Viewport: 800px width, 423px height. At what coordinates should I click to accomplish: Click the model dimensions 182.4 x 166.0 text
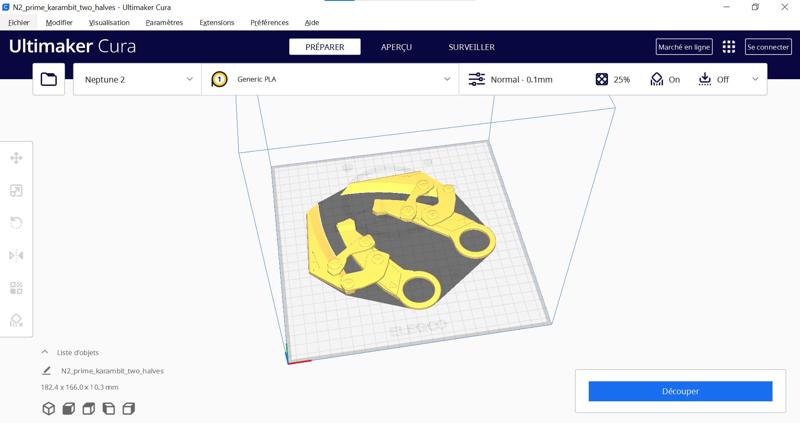point(80,387)
